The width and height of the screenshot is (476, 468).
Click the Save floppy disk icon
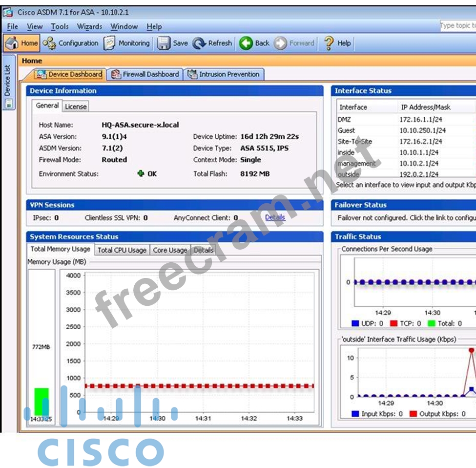(x=164, y=43)
